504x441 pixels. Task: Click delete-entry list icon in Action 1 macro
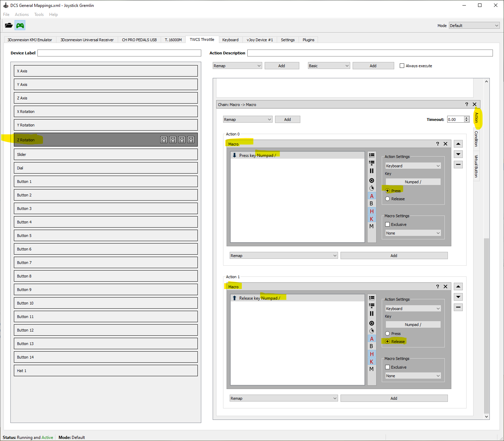372,306
